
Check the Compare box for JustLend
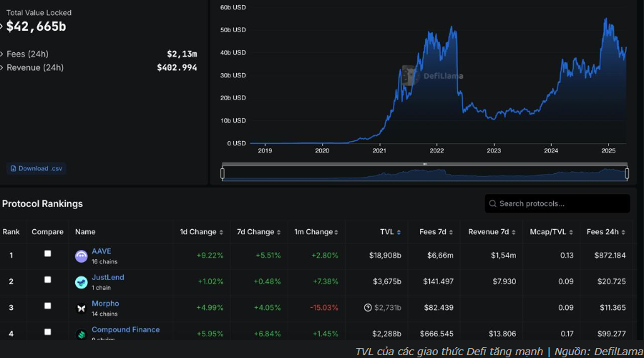coord(48,279)
